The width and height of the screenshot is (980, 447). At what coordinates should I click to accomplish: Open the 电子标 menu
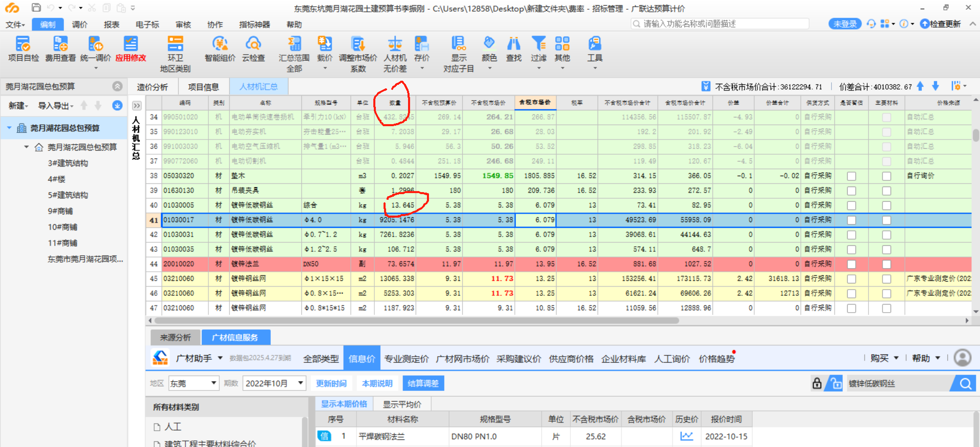pyautogui.click(x=147, y=25)
